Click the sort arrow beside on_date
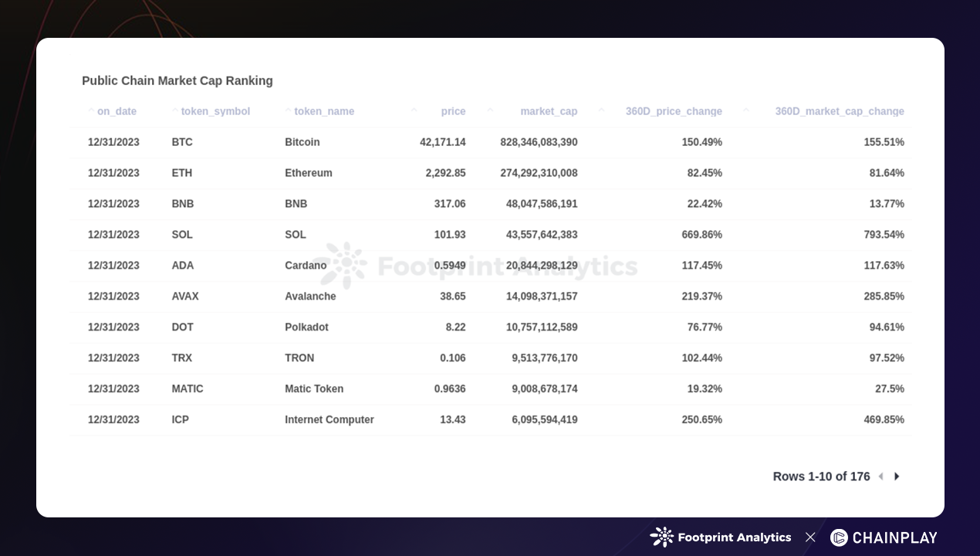The height and width of the screenshot is (556, 980). tap(91, 111)
